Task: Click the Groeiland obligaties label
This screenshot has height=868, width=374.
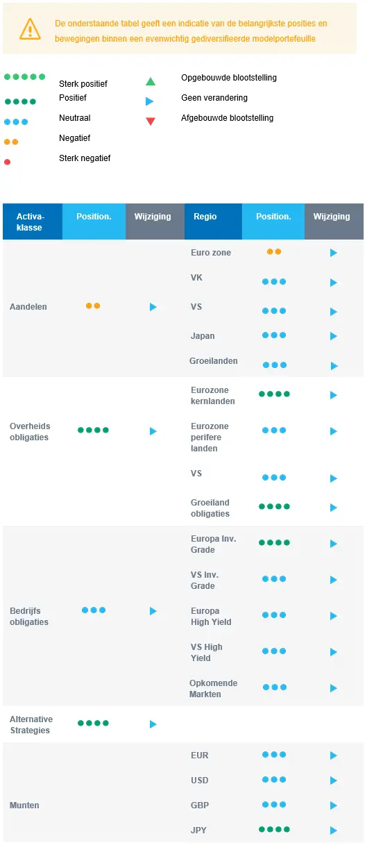Action: click(210, 508)
